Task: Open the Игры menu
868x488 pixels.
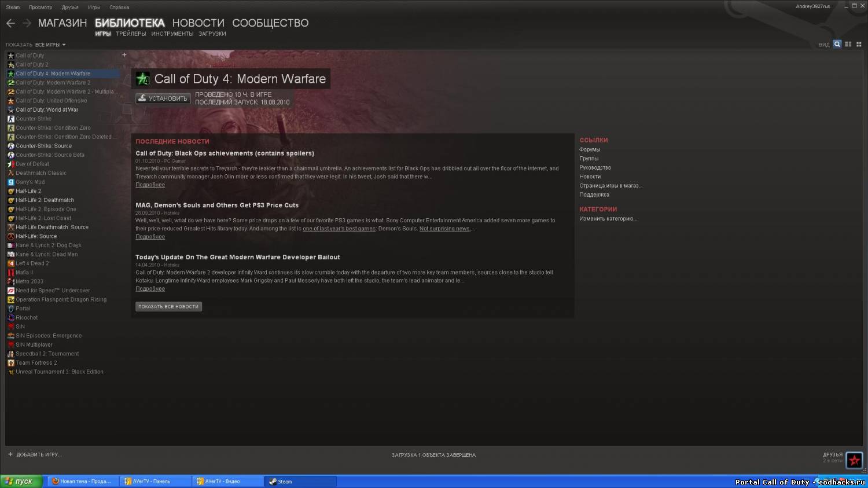Action: coord(94,7)
